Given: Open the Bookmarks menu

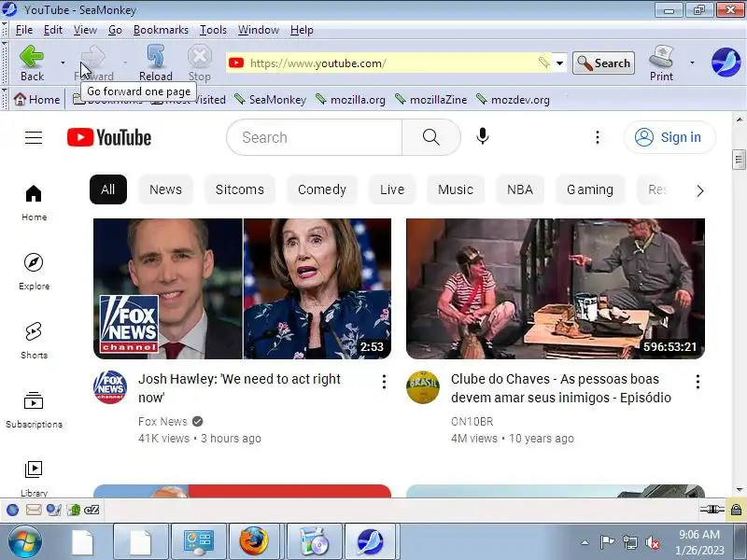Looking at the screenshot, I should 161,30.
